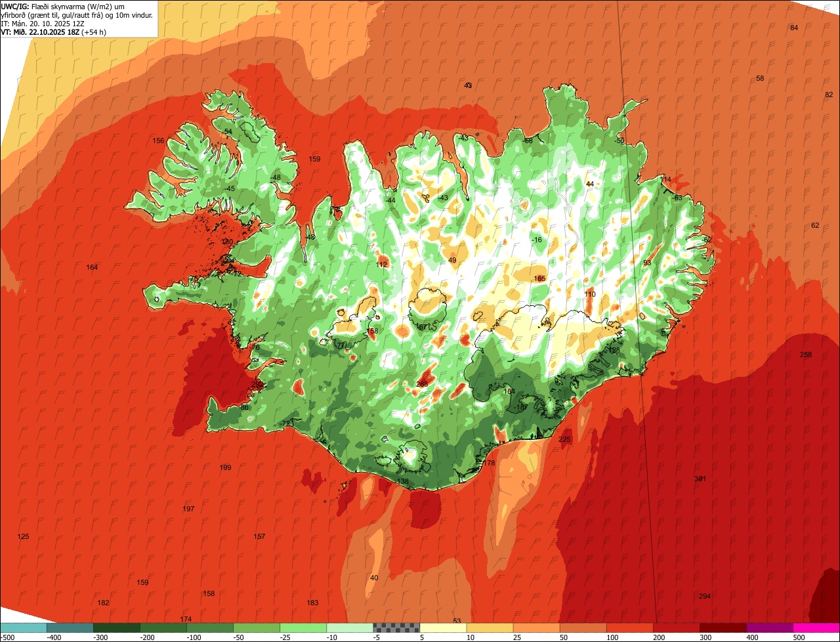Click the map value 301 southeast of Iceland
Viewport: 840px width, 642px height.
700,479
